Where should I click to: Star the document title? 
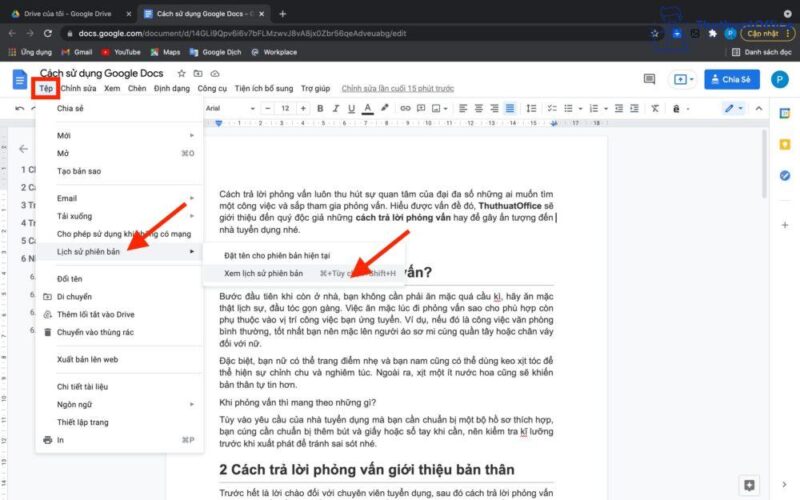181,73
